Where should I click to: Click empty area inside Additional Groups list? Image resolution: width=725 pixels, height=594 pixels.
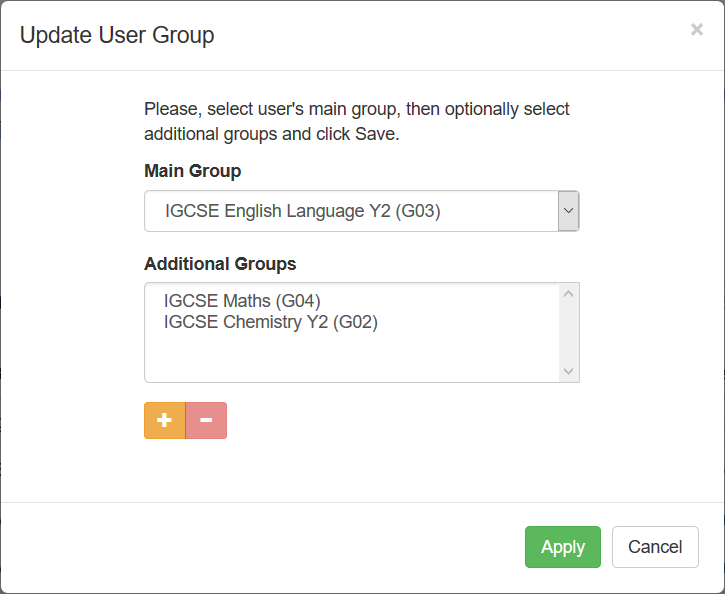click(351, 357)
